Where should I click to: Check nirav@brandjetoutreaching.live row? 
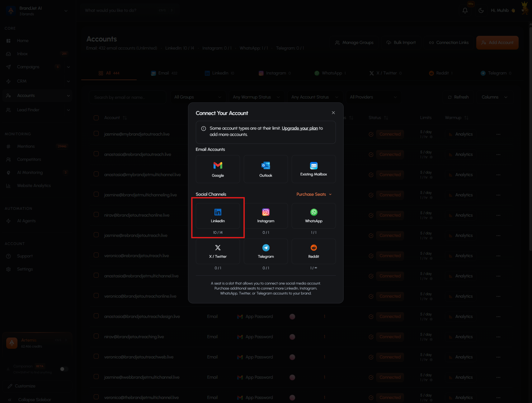pyautogui.click(x=96, y=336)
